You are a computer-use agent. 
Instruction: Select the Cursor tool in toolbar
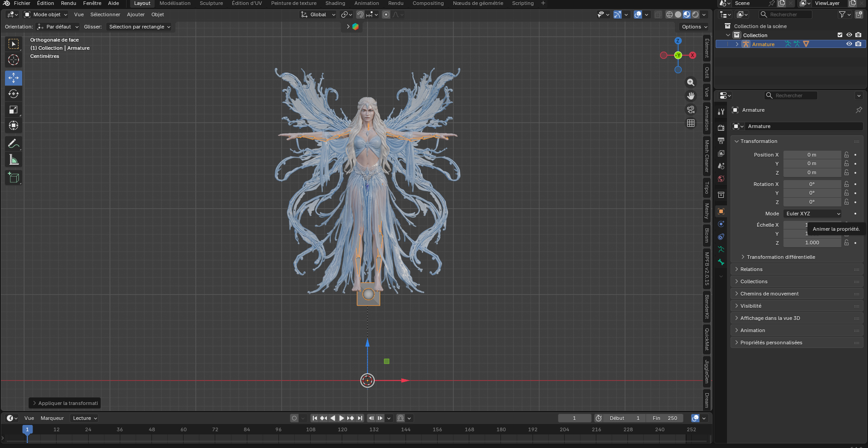[x=14, y=60]
